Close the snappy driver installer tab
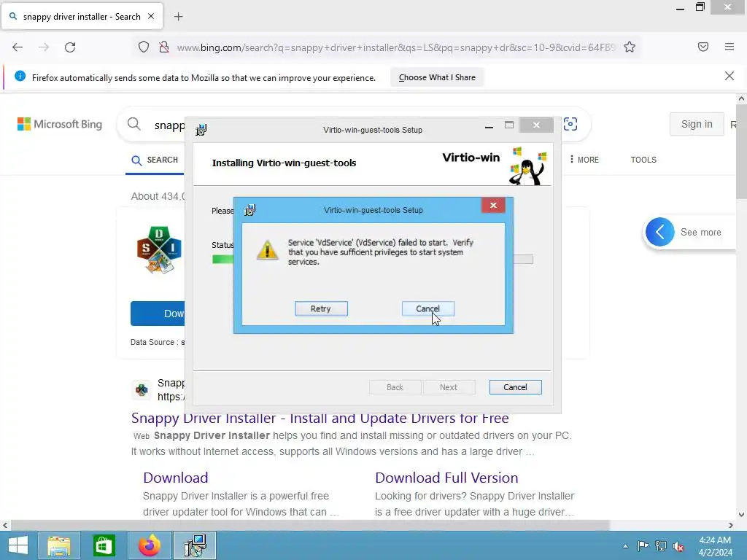 (151, 16)
